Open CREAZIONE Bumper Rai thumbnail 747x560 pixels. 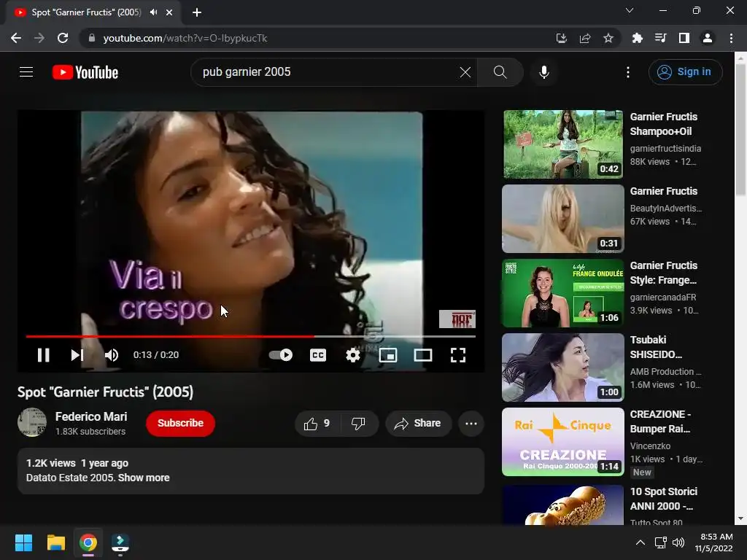click(563, 441)
